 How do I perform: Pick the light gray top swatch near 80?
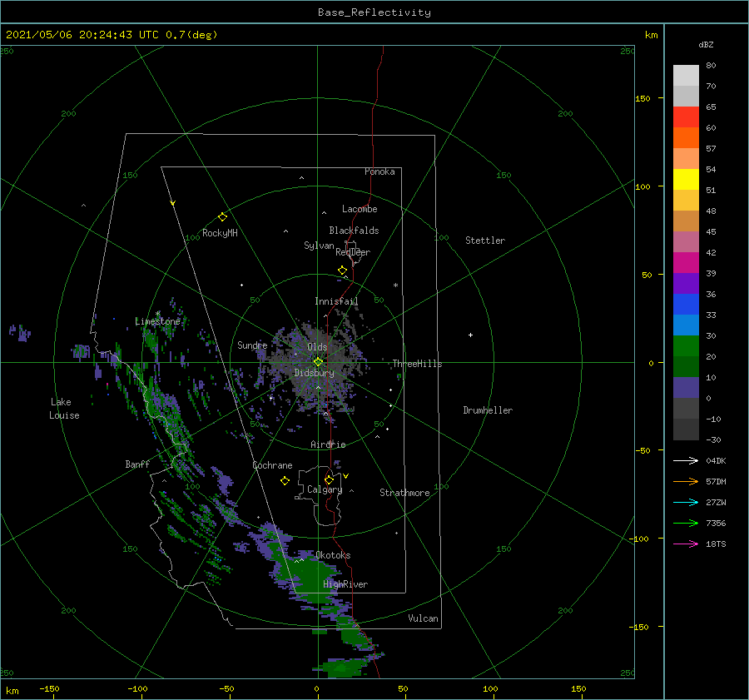pos(686,76)
